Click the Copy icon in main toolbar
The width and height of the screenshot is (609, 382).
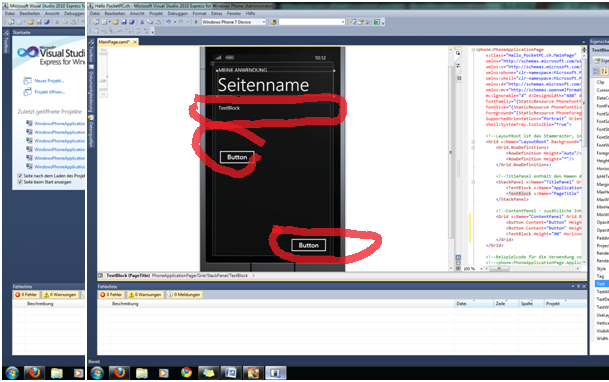[150, 22]
